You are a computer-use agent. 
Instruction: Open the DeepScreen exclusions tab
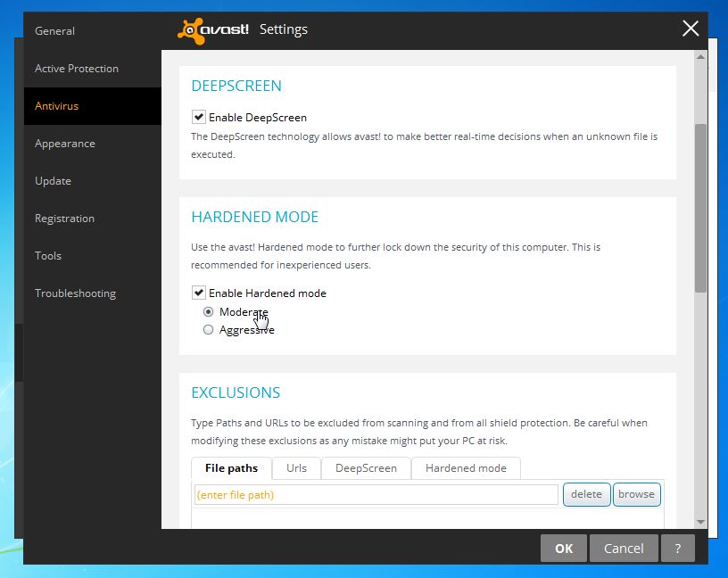click(366, 468)
